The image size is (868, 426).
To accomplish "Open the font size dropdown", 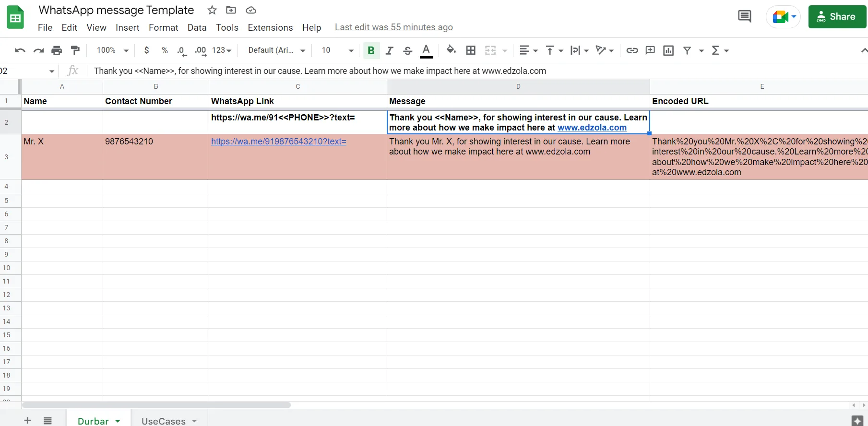I will (x=338, y=50).
